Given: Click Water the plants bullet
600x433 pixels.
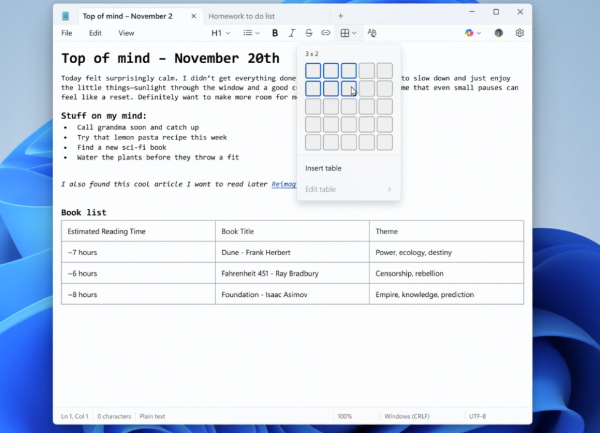Looking at the screenshot, I should pyautogui.click(x=158, y=157).
